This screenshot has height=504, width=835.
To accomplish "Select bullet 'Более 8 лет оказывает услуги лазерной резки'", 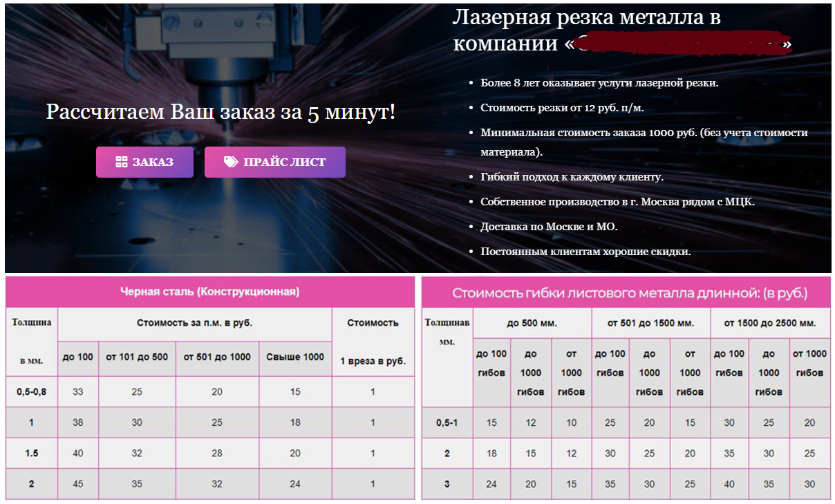I will tap(599, 83).
